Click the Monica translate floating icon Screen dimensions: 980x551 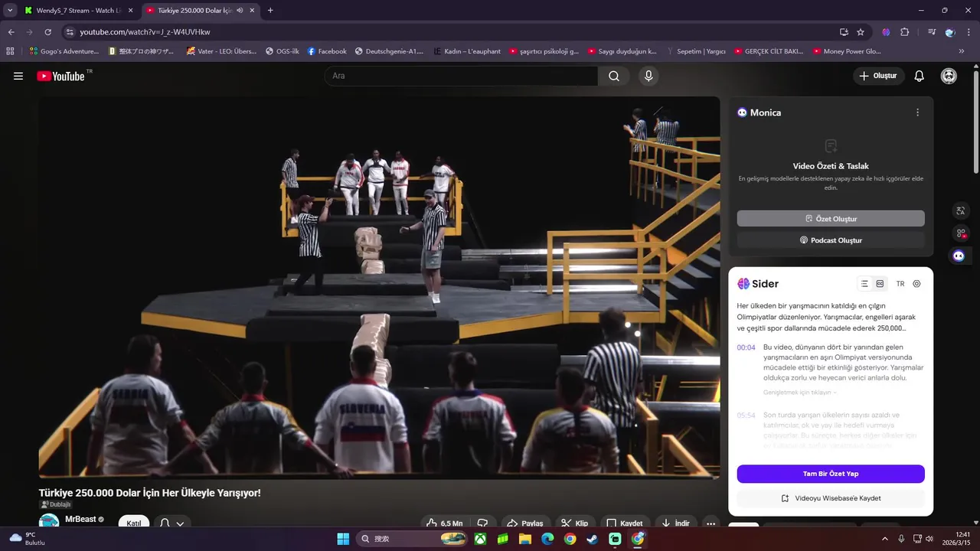coord(960,210)
